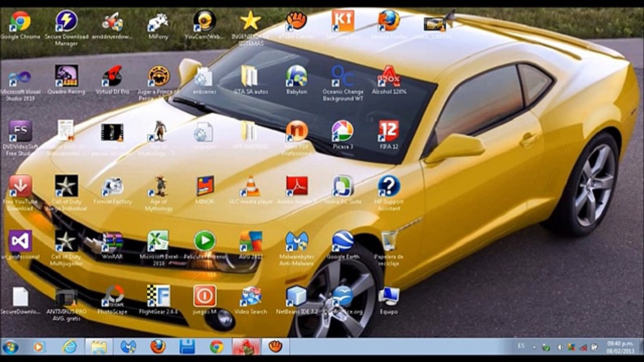644x362 pixels.
Task: Open OpenOffice.org desktop shortcut
Action: pos(343,296)
